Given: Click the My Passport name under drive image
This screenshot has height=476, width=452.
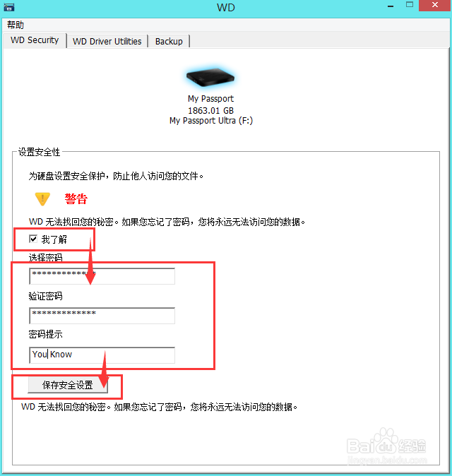Looking at the screenshot, I should 210,99.
